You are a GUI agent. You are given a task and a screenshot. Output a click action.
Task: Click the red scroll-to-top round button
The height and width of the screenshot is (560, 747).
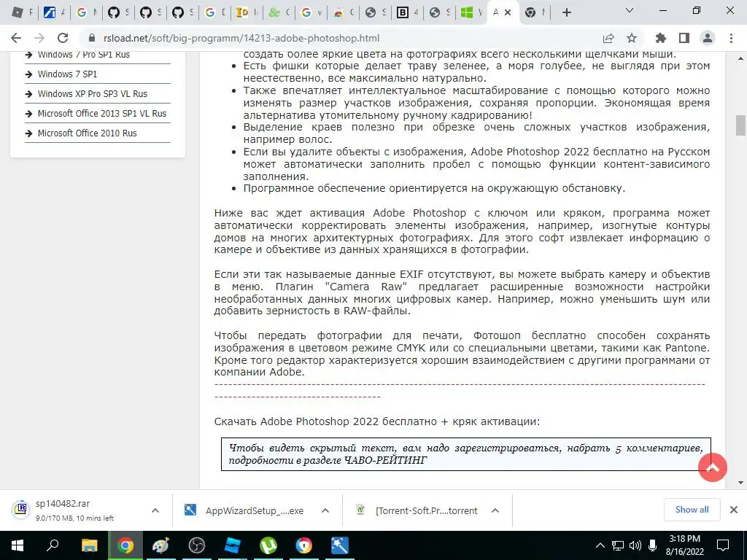coord(712,467)
